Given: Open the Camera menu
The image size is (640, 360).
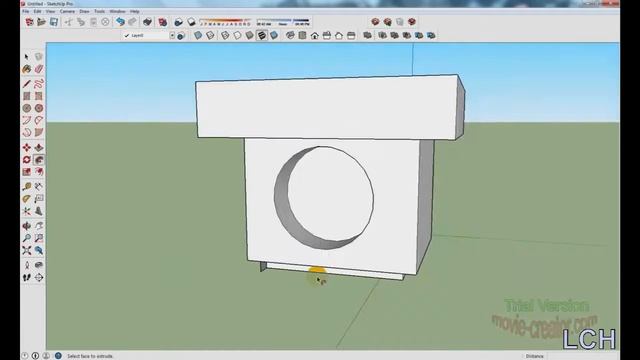Looking at the screenshot, I should (x=67, y=11).
